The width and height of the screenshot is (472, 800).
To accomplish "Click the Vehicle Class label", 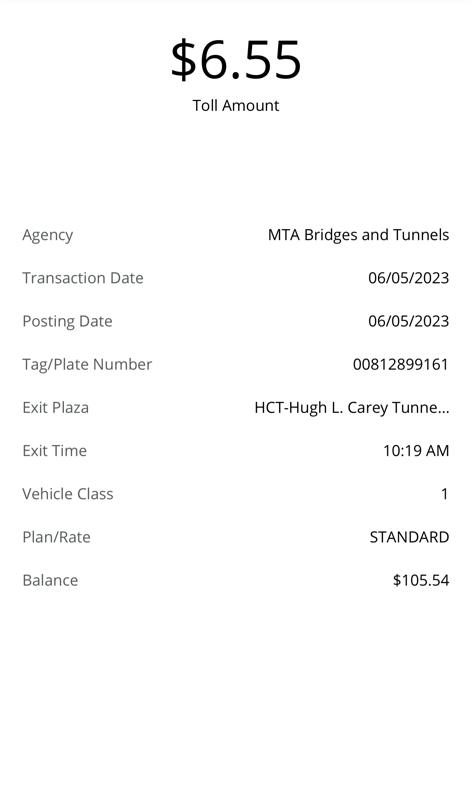I will click(x=68, y=494).
